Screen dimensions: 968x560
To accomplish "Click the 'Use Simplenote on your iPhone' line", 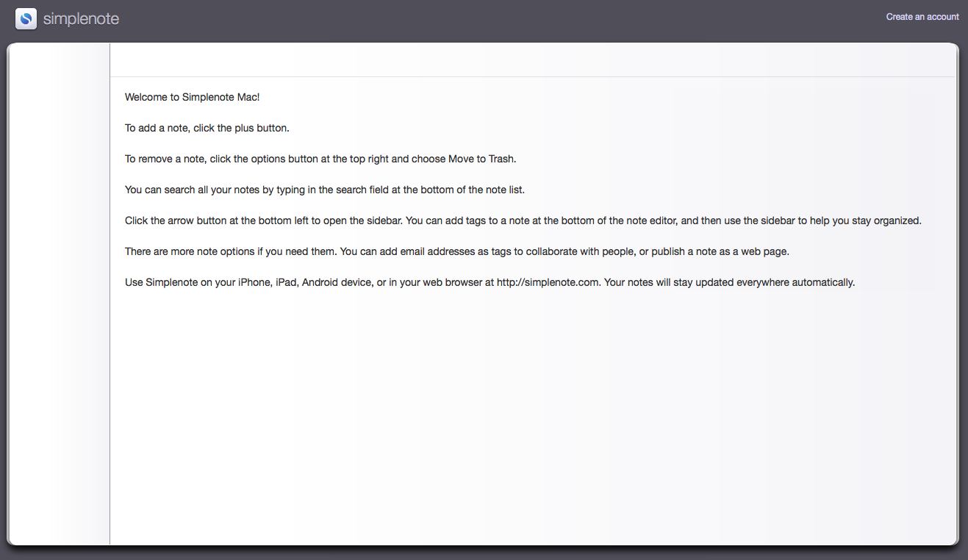I will click(490, 282).
